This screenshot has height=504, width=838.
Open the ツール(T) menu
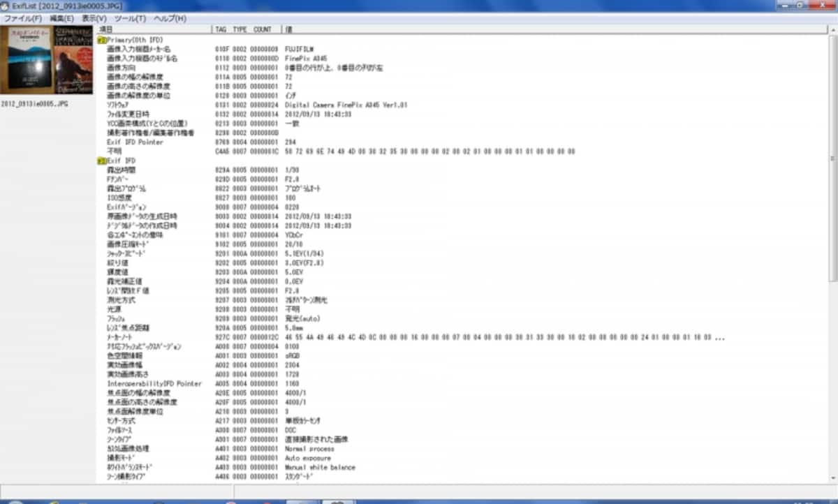click(131, 18)
